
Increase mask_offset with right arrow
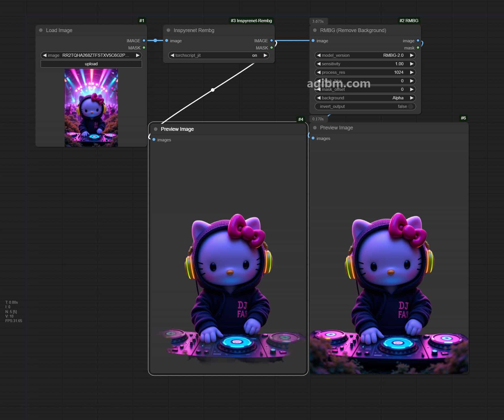[x=412, y=89]
